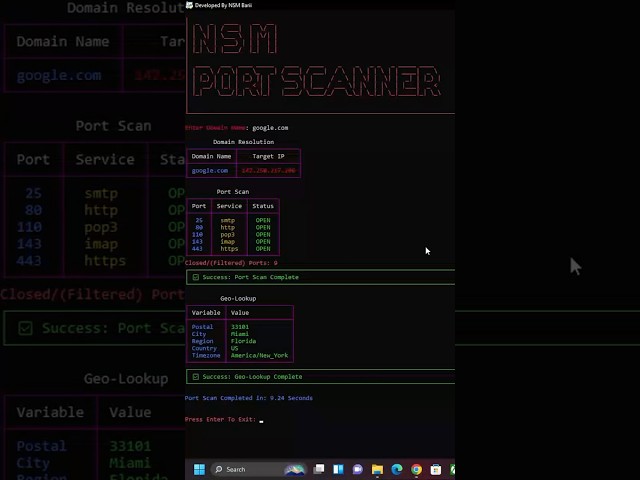
Task: Launch the Chat app from taskbar
Action: coord(358,469)
